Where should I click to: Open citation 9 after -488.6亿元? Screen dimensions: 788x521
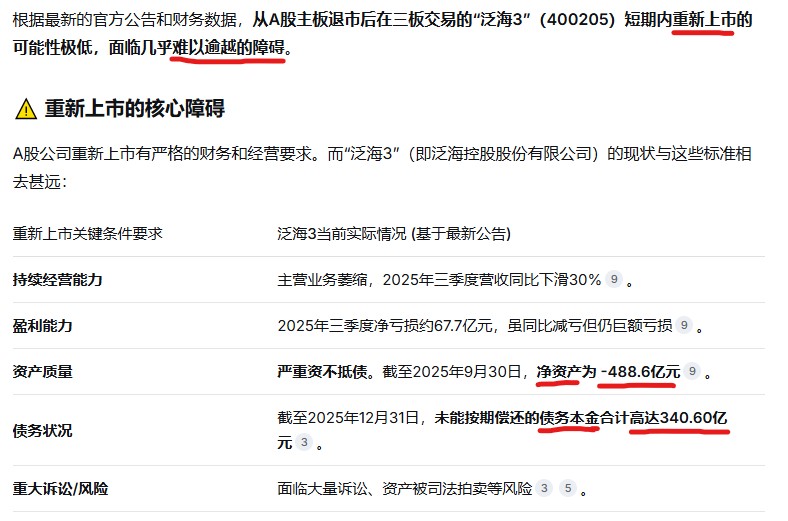coord(692,371)
